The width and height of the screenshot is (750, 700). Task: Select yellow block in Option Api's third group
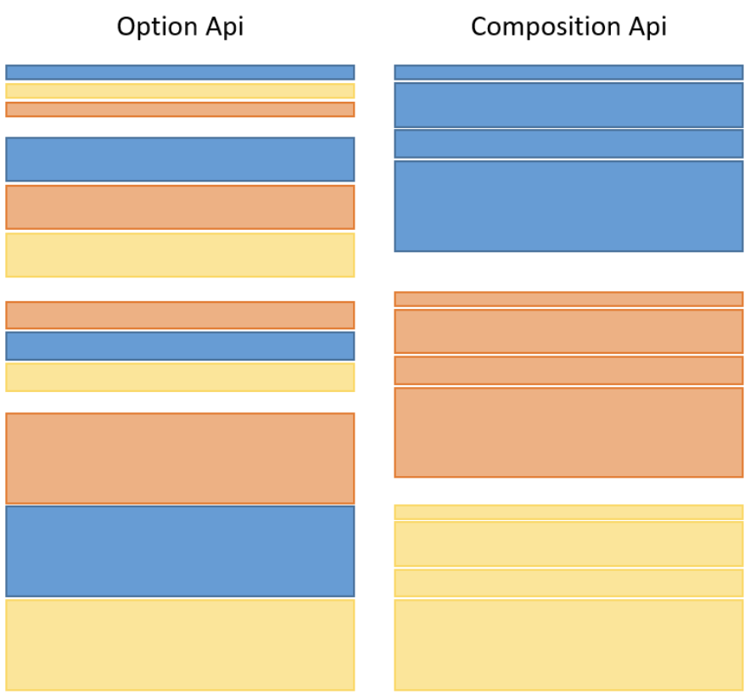(180, 378)
